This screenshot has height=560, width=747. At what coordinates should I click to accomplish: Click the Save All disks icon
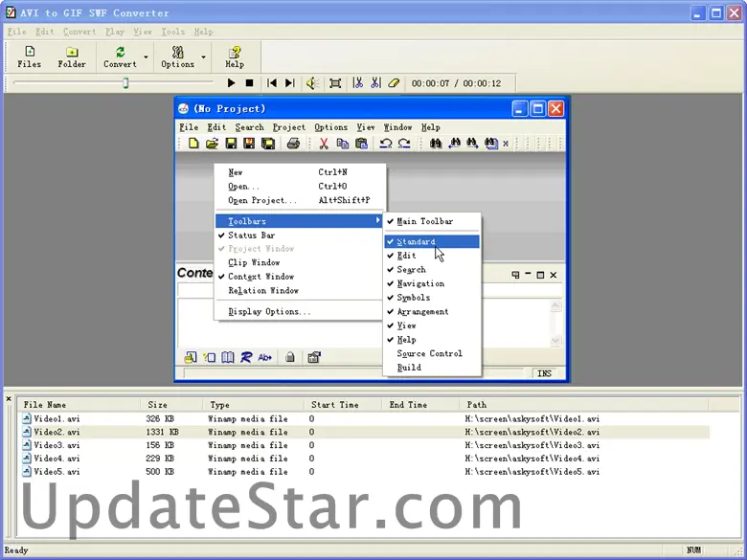(268, 144)
